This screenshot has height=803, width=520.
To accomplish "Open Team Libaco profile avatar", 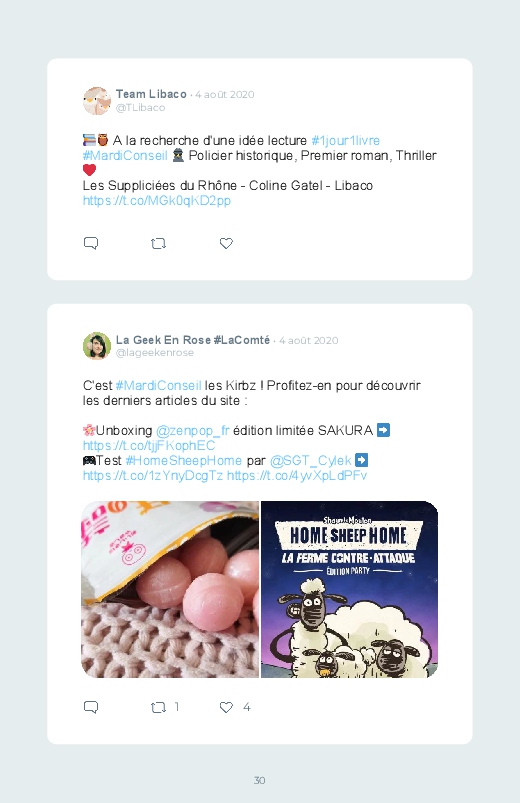I will click(97, 101).
